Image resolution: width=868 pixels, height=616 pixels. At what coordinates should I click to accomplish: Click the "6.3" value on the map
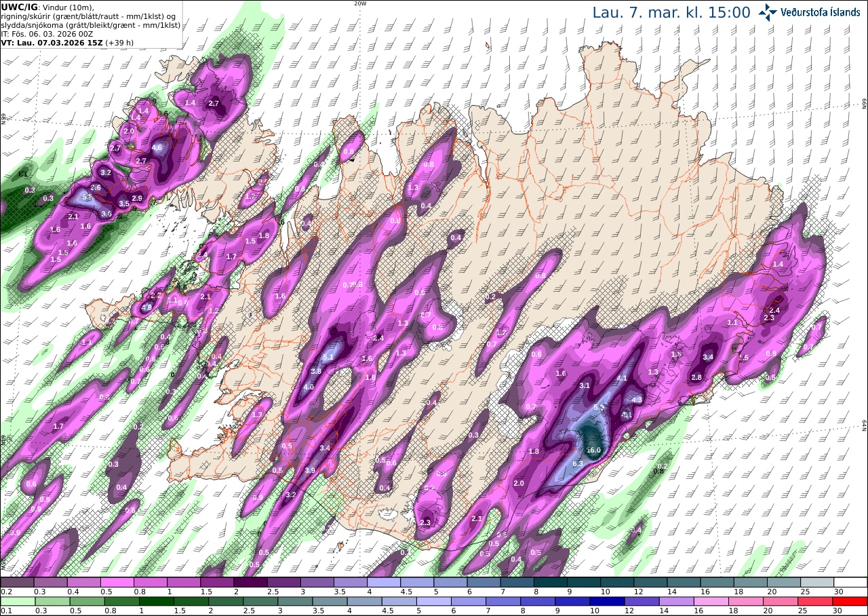(x=578, y=463)
